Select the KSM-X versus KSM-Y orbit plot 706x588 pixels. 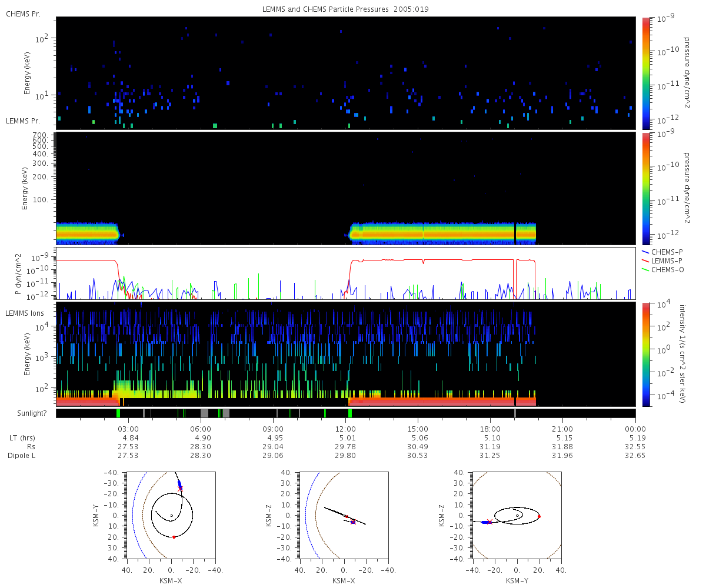click(171, 515)
